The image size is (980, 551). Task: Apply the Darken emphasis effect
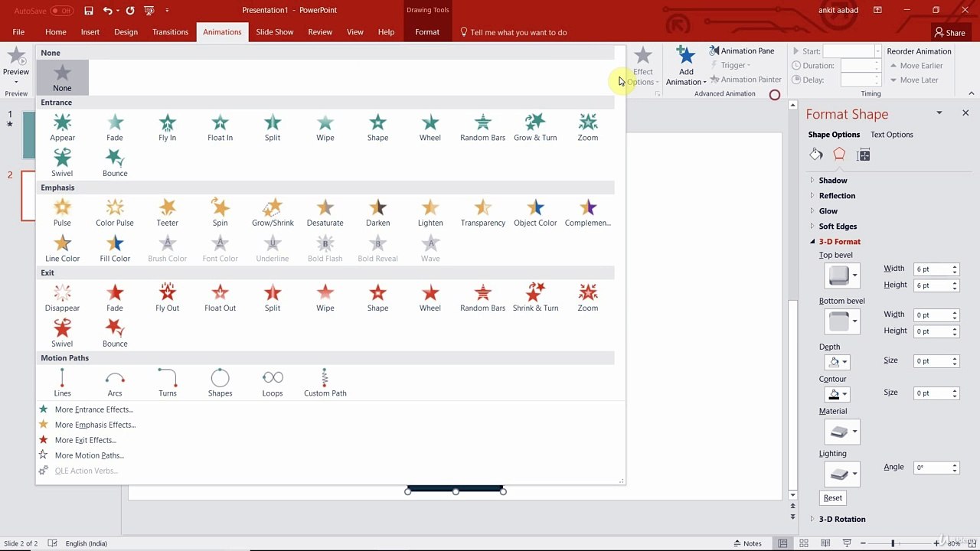point(377,212)
